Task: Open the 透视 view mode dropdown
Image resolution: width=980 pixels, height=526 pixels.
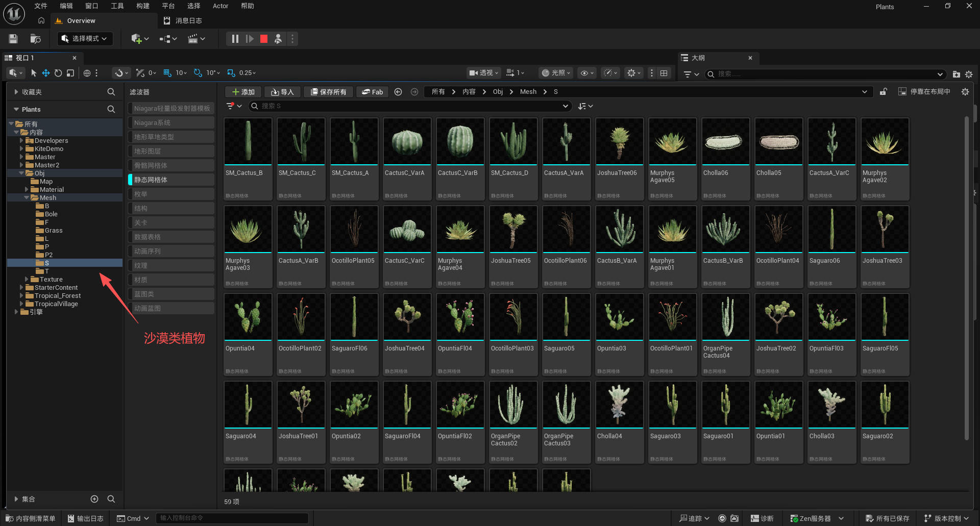Action: (x=483, y=73)
